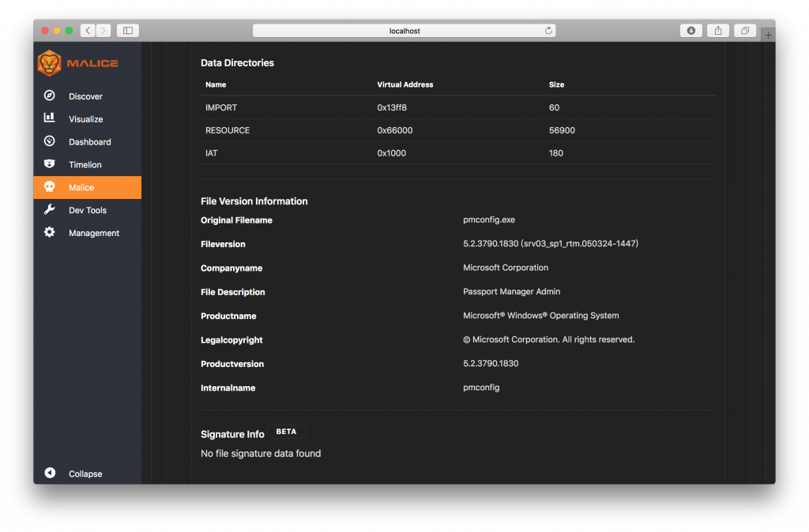Click the Original Filename label
This screenshot has width=809, height=532.
236,220
